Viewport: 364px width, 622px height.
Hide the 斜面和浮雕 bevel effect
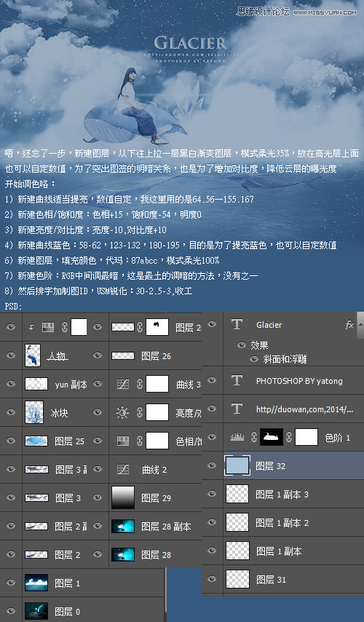pyautogui.click(x=254, y=359)
